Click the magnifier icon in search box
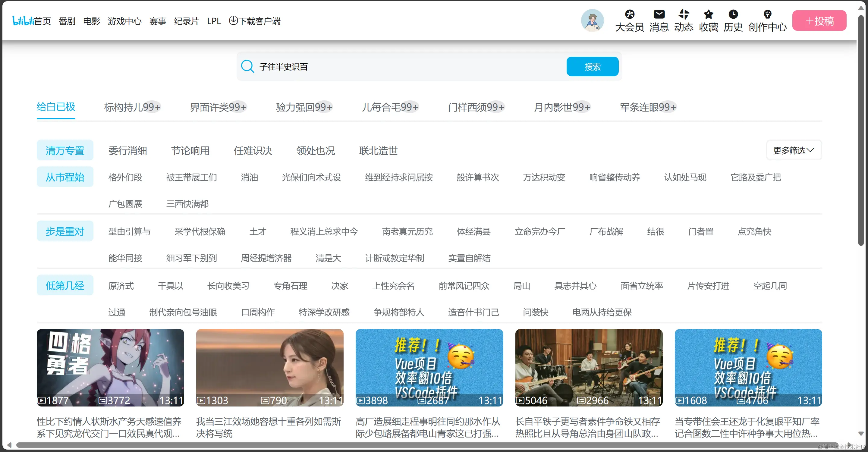 click(x=247, y=66)
